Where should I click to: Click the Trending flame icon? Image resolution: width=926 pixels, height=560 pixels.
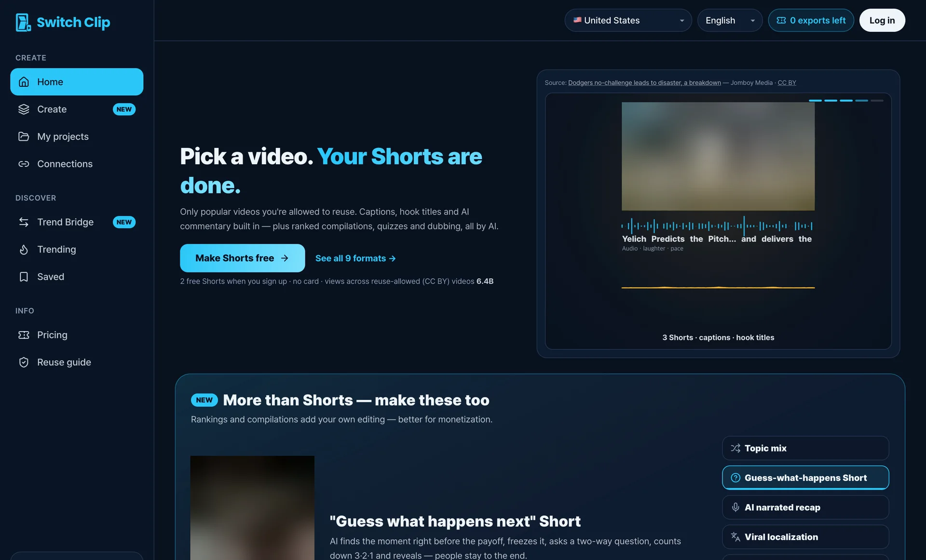pyautogui.click(x=24, y=249)
